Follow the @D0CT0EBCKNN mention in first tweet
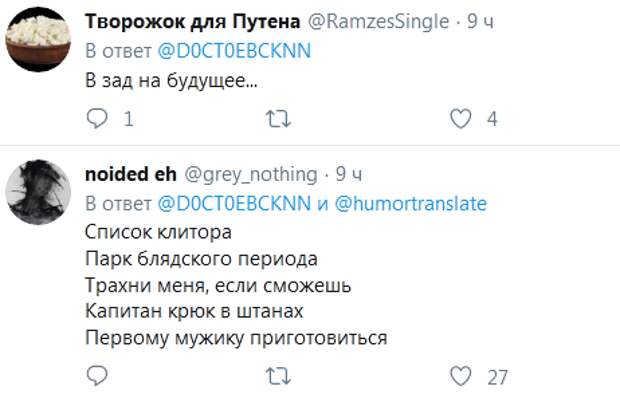Viewport: 620px width, 394px height. (x=234, y=51)
